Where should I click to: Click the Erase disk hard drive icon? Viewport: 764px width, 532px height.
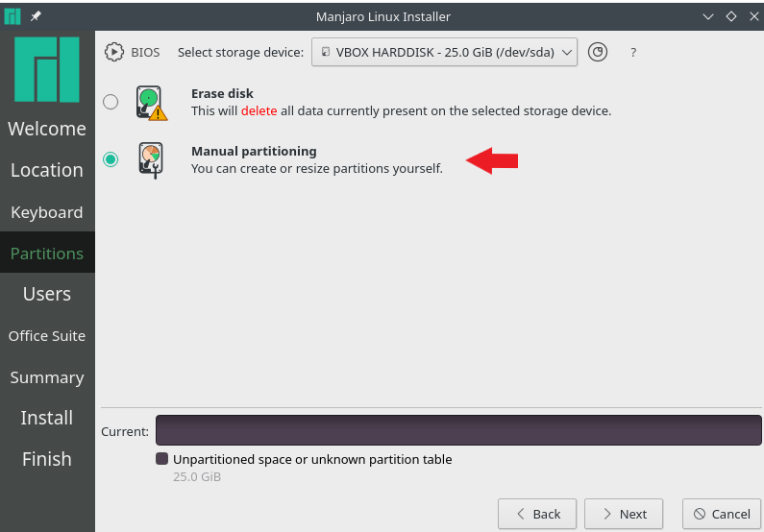coord(151,103)
